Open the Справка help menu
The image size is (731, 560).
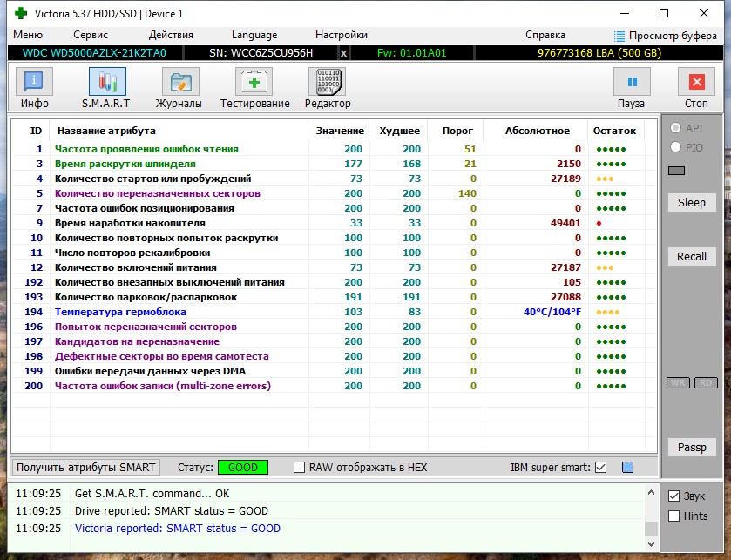[x=545, y=35]
